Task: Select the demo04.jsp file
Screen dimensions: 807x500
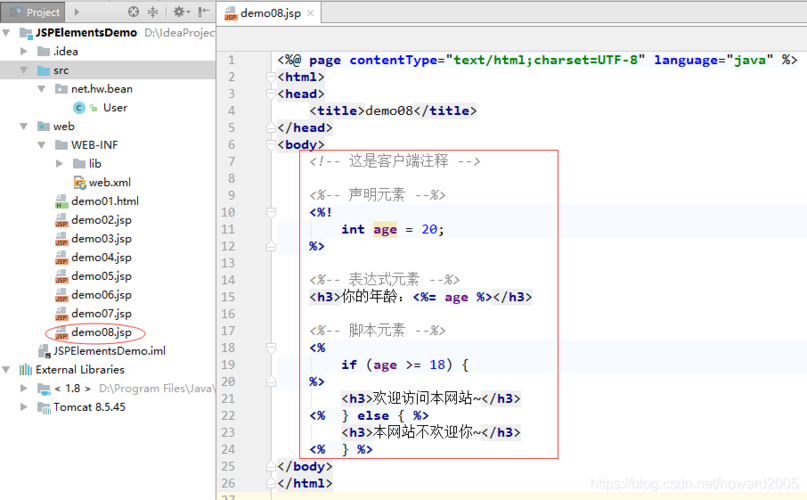Action: tap(101, 257)
